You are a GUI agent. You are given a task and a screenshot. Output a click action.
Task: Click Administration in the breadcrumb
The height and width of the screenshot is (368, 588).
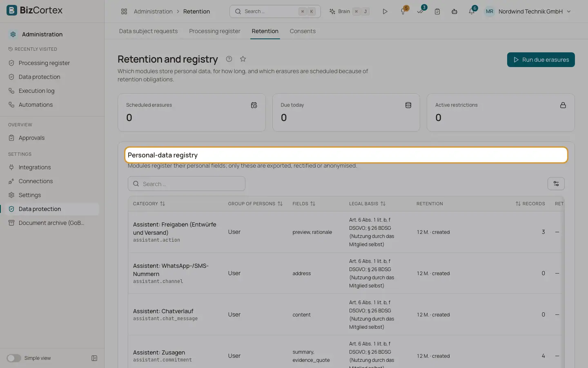pyautogui.click(x=153, y=11)
